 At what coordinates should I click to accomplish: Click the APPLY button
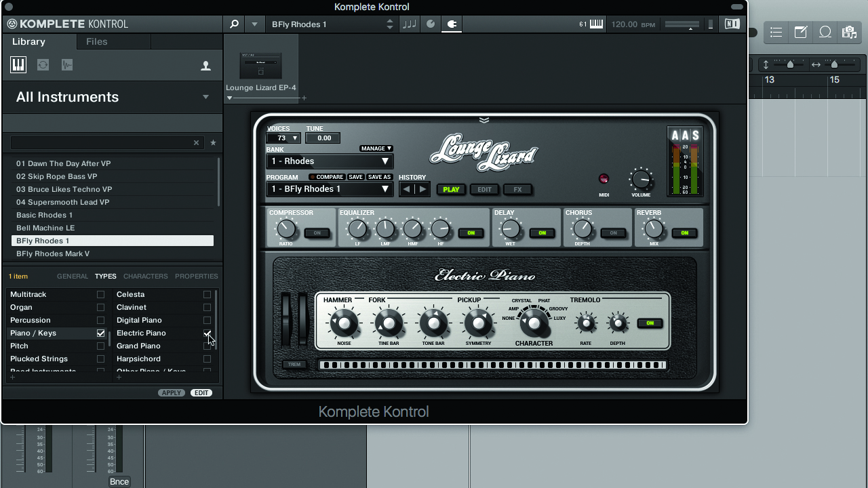click(172, 393)
